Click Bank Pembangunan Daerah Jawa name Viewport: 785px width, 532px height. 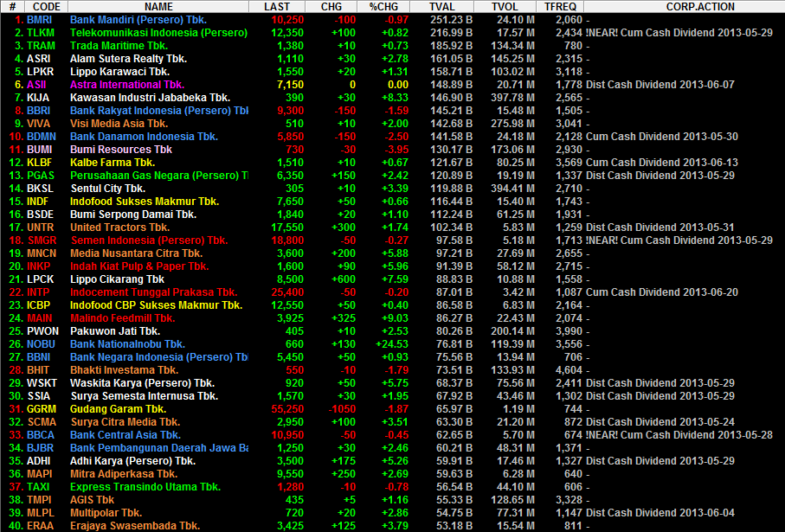159,450
